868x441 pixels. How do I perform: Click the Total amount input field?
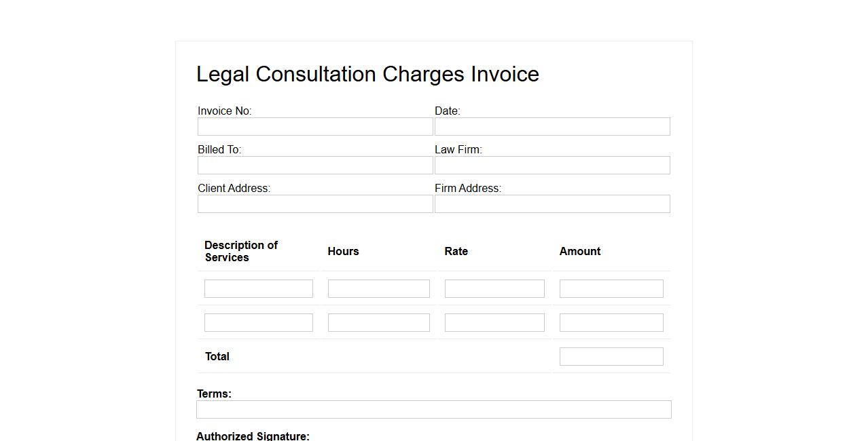tap(611, 356)
